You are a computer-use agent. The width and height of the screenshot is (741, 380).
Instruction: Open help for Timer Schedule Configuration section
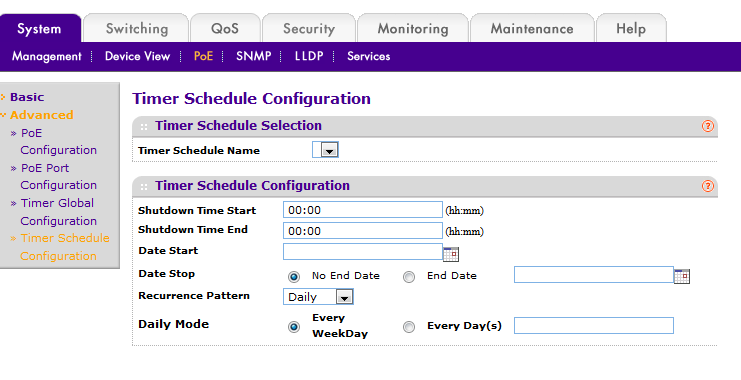tap(707, 186)
